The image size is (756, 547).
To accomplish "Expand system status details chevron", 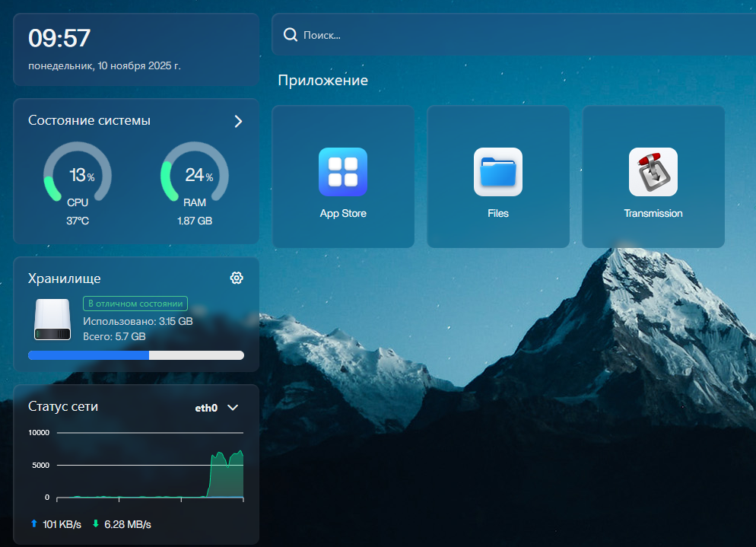I will click(238, 121).
